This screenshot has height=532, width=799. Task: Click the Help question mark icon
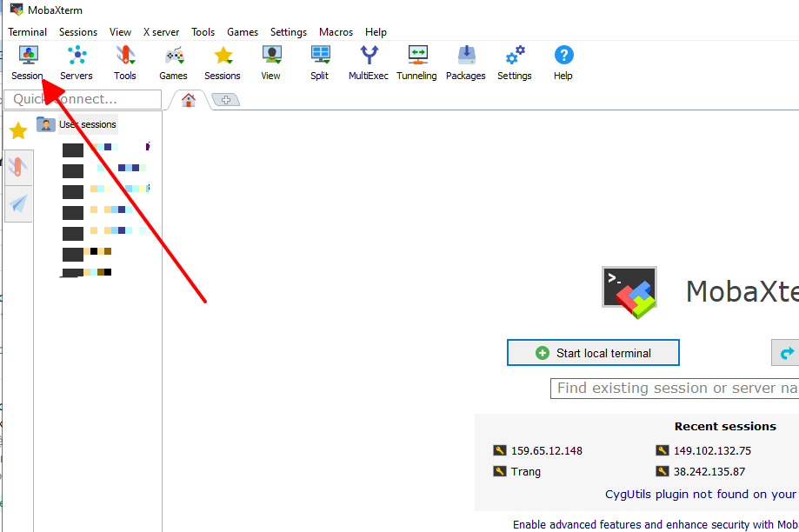point(563,63)
